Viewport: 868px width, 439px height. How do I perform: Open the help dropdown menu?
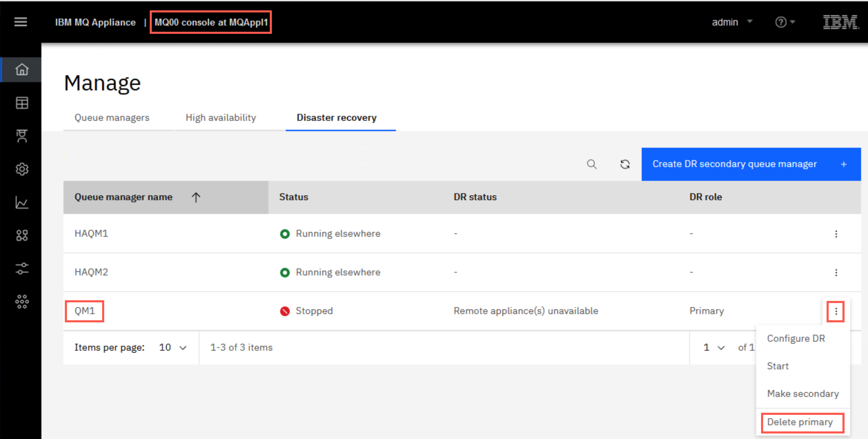[785, 22]
